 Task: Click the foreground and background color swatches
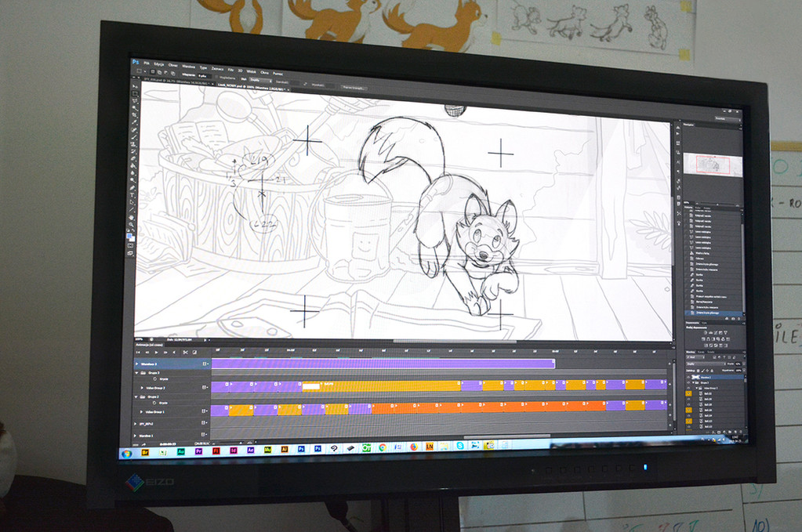click(x=131, y=237)
